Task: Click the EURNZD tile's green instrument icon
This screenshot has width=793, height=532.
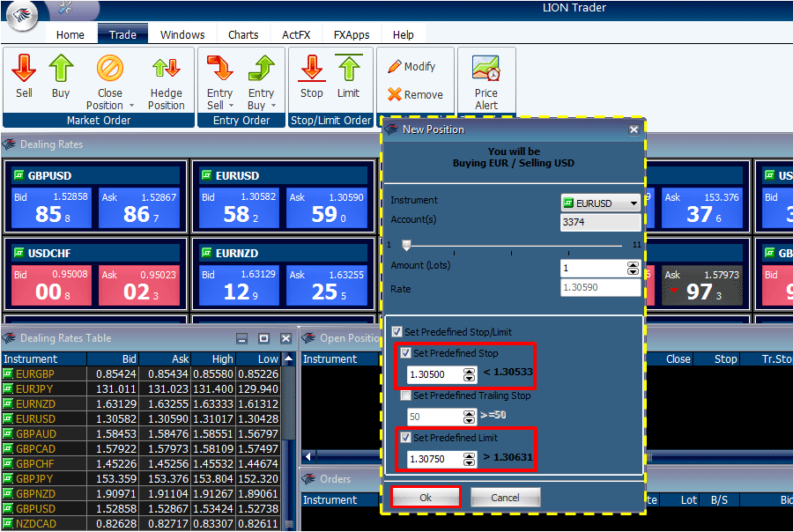Action: click(206, 253)
